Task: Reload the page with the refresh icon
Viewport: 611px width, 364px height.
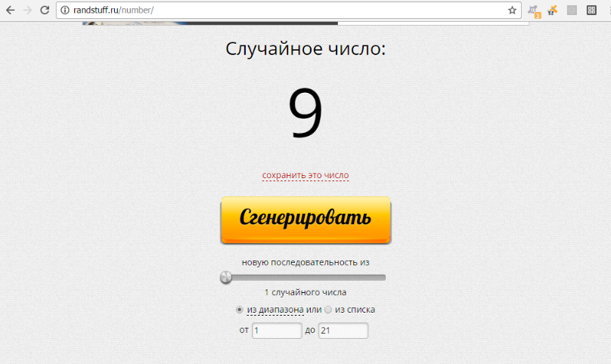Action: pos(45,10)
